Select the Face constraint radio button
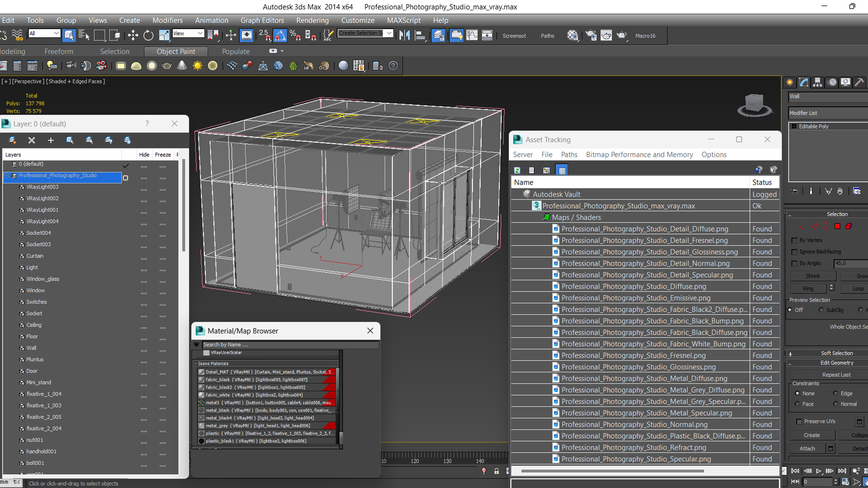 (797, 404)
